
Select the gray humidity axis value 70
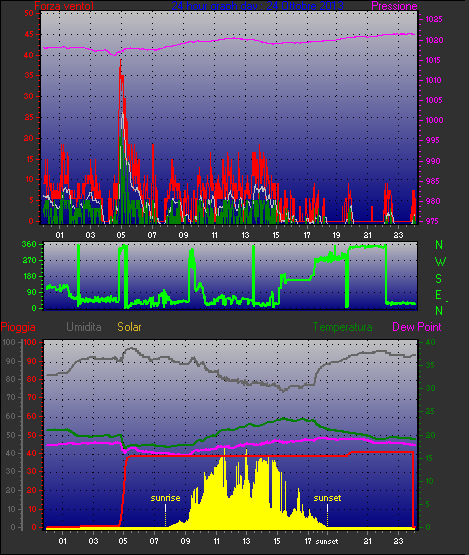pyautogui.click(x=10, y=398)
